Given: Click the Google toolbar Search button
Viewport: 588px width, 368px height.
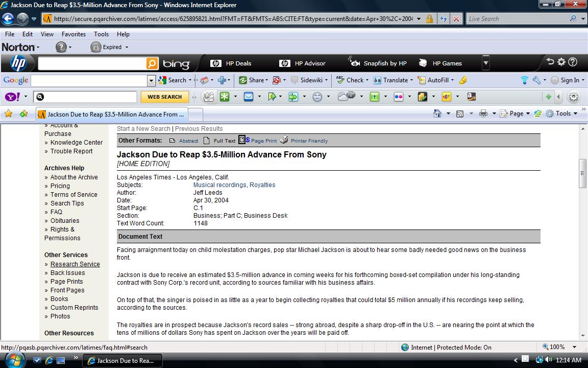Looking at the screenshot, I should point(173,80).
